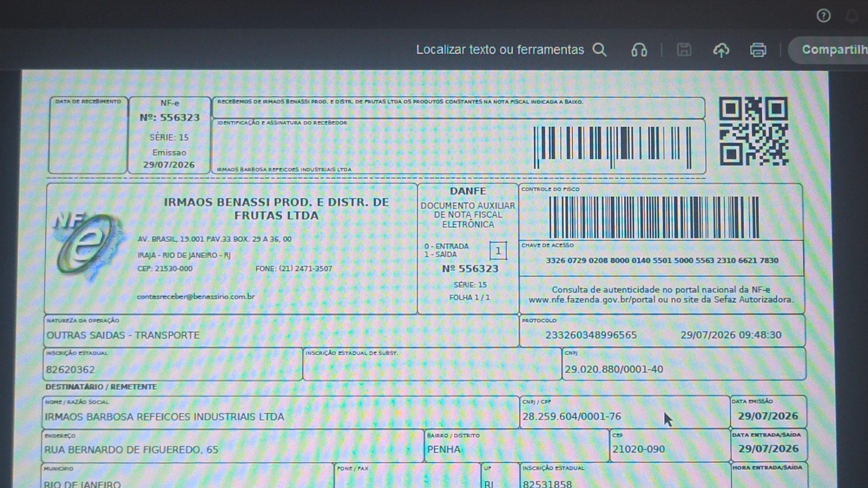Viewport: 868px width, 488px height.
Task: Select the issuer CNPJ 29.020.880/0001-40
Action: tap(614, 370)
